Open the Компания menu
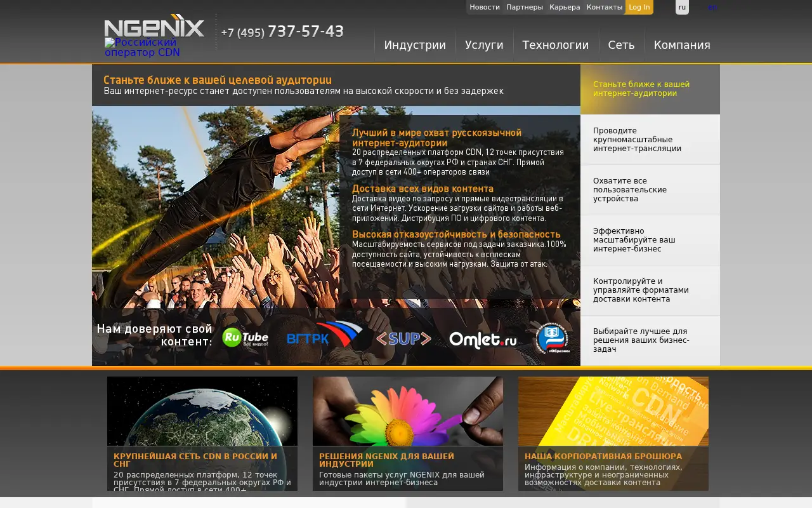Screen dimensions: 812x508 (x=682, y=45)
